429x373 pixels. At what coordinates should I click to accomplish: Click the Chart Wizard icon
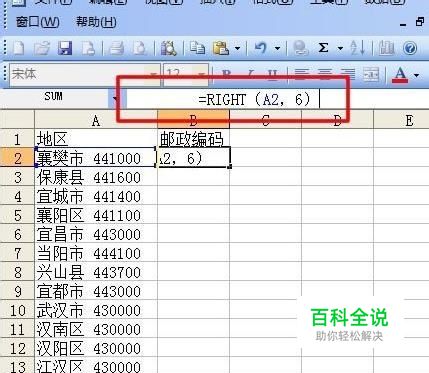[386, 48]
